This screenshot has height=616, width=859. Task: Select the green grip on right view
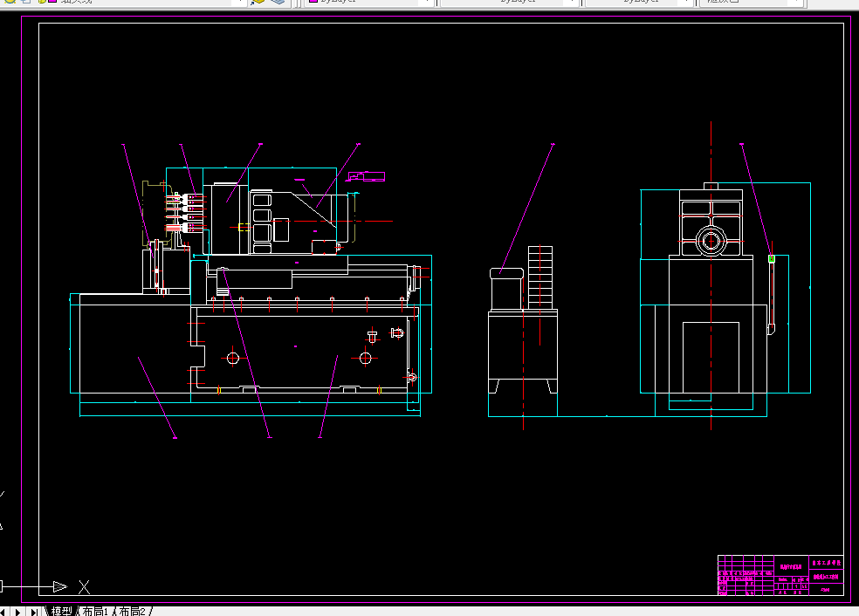click(772, 259)
